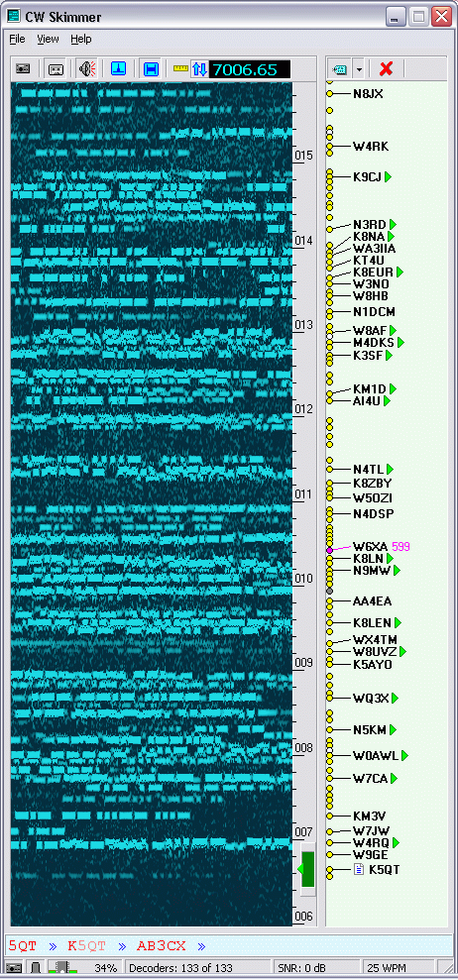458x980 pixels.
Task: Click the blue waterfall mode icon
Action: pos(118,68)
